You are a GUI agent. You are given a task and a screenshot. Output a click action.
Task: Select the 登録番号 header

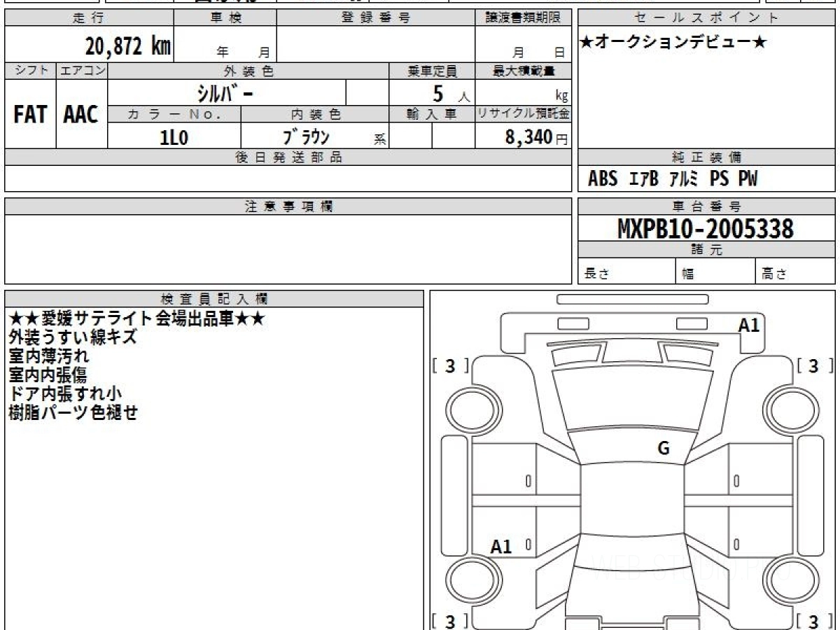[x=376, y=18]
